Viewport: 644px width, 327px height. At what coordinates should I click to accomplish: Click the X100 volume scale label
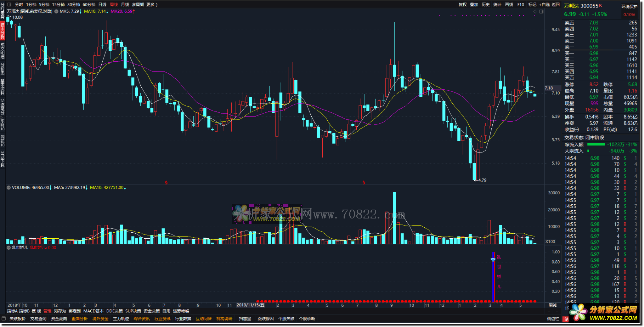tap(550, 242)
